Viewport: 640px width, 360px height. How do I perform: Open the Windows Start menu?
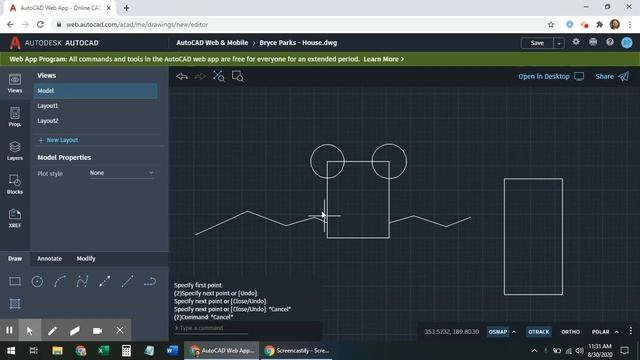11,351
